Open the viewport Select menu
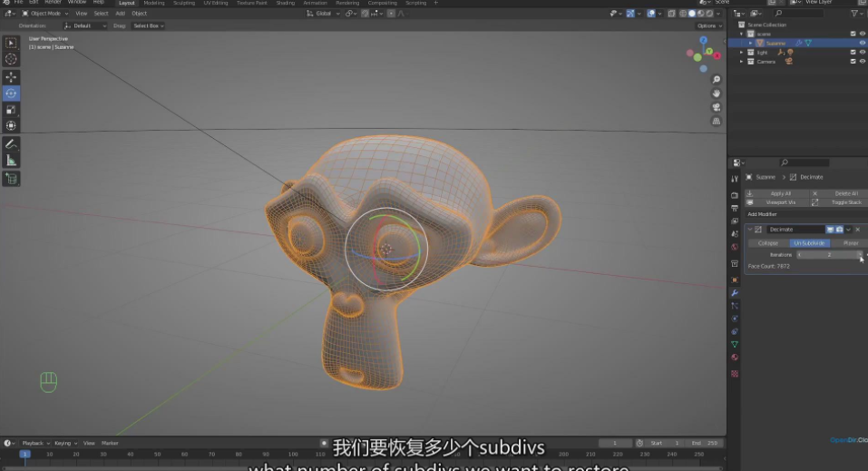Image resolution: width=868 pixels, height=471 pixels. point(101,14)
